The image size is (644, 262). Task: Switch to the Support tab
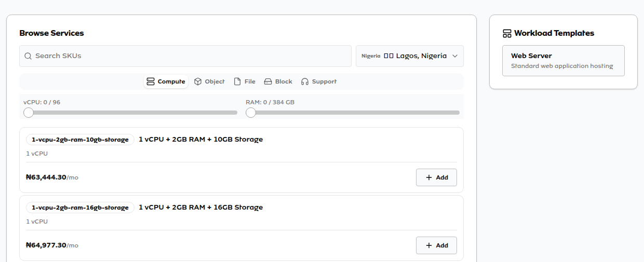pos(319,81)
